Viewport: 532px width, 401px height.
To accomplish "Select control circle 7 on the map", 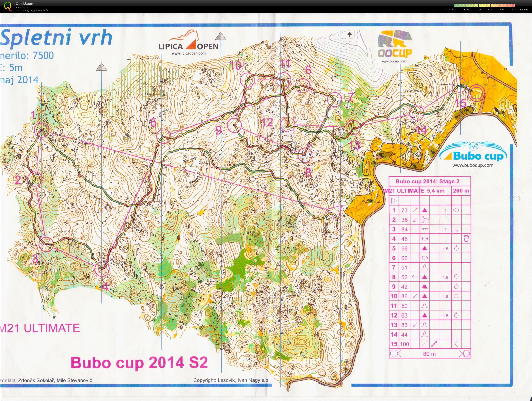I will coord(335,99).
